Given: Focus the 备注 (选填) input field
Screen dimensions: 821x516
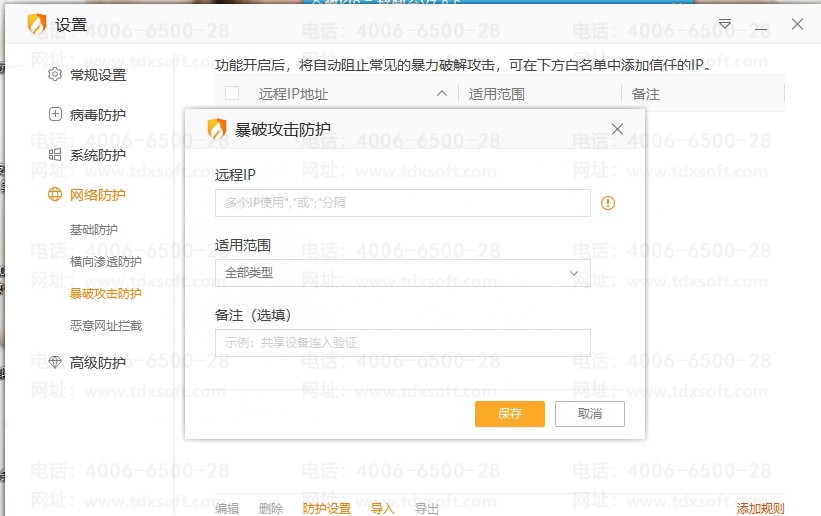Looking at the screenshot, I should pyautogui.click(x=403, y=343).
